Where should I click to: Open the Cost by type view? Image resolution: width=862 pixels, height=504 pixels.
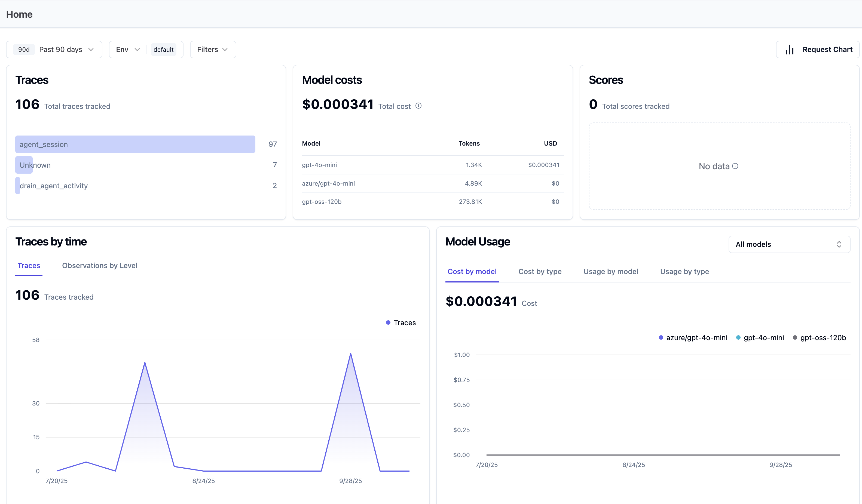point(540,272)
